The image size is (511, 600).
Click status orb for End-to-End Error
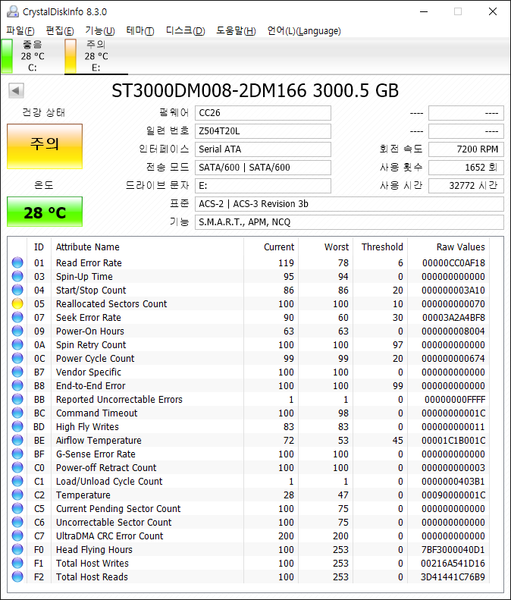pyautogui.click(x=17, y=385)
